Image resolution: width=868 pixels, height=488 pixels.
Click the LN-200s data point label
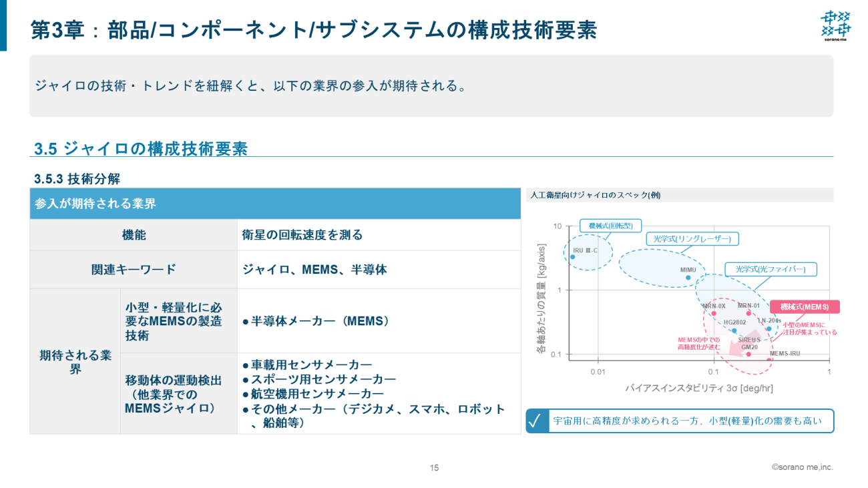click(x=769, y=320)
